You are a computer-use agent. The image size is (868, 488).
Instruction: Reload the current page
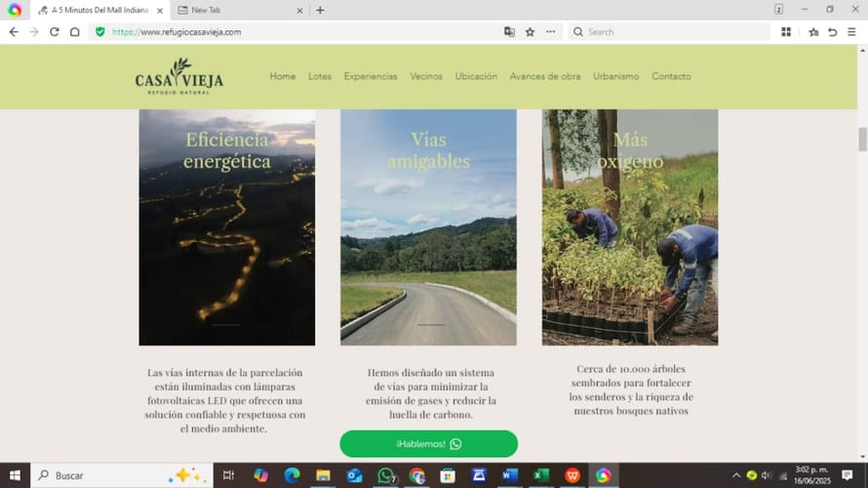pos(55,32)
